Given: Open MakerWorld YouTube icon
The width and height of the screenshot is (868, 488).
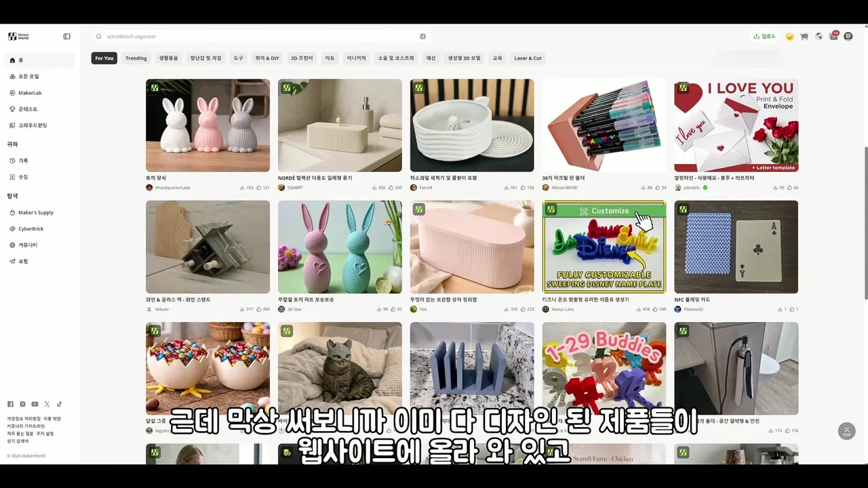Looking at the screenshot, I should [35, 404].
